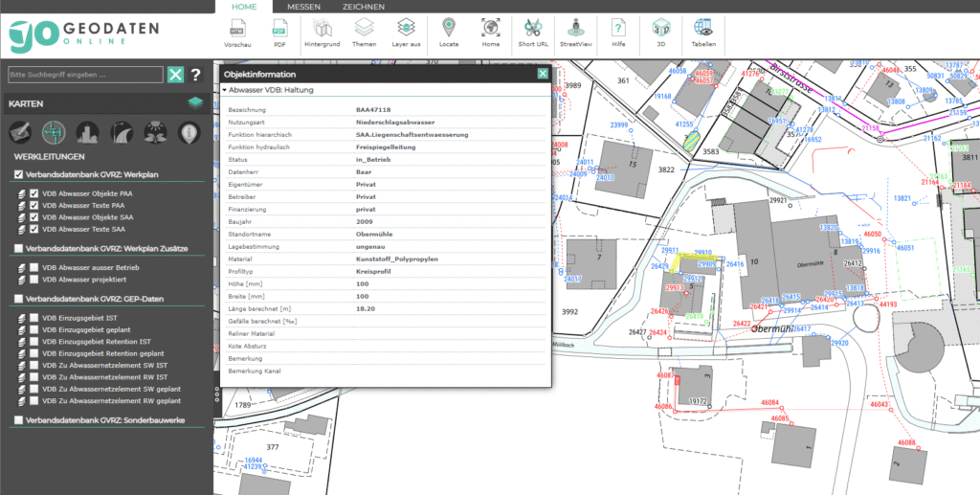This screenshot has width=980, height=495.
Task: Clear the search with the X button
Action: coord(175,75)
